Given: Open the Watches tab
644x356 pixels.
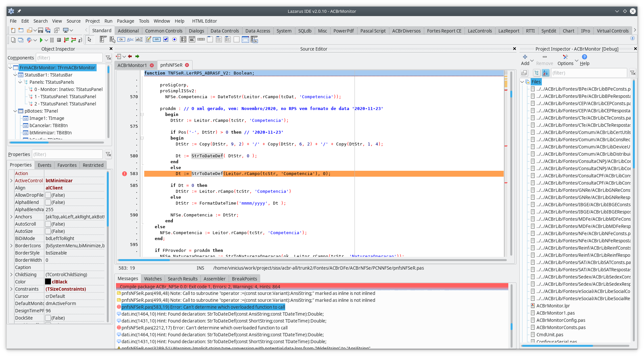Looking at the screenshot, I should click(153, 279).
